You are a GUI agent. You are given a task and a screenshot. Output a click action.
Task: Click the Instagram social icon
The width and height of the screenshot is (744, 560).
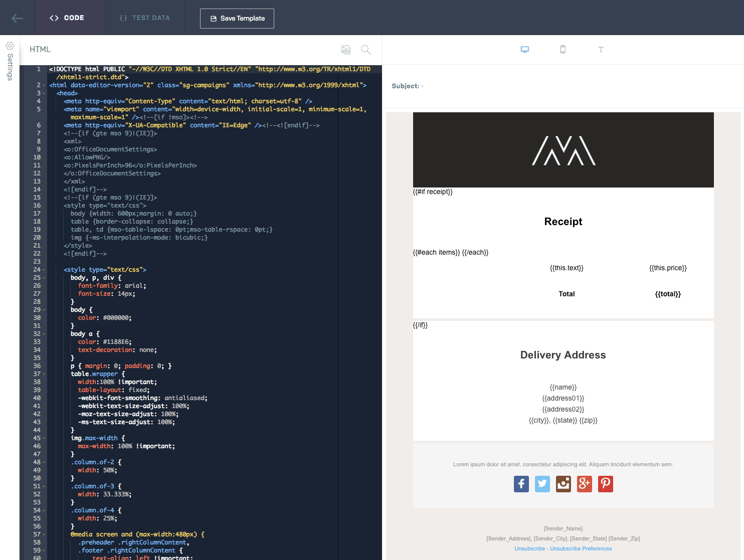pyautogui.click(x=564, y=484)
